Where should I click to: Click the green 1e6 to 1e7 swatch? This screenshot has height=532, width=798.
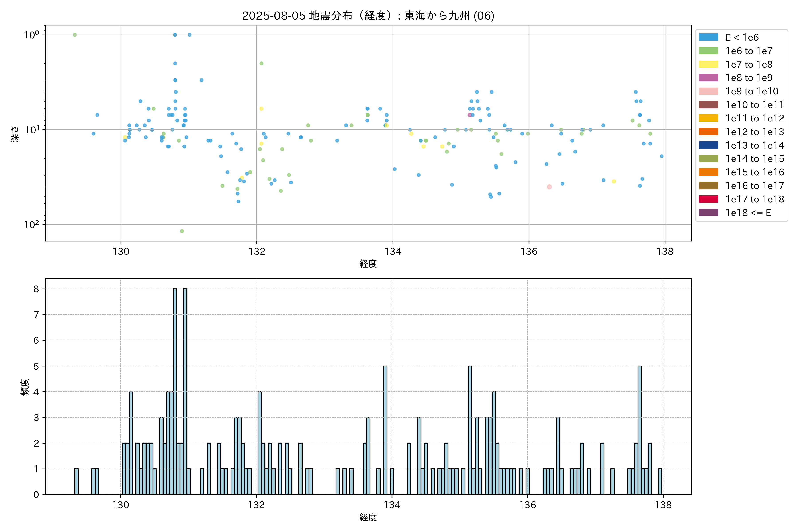pyautogui.click(x=708, y=51)
